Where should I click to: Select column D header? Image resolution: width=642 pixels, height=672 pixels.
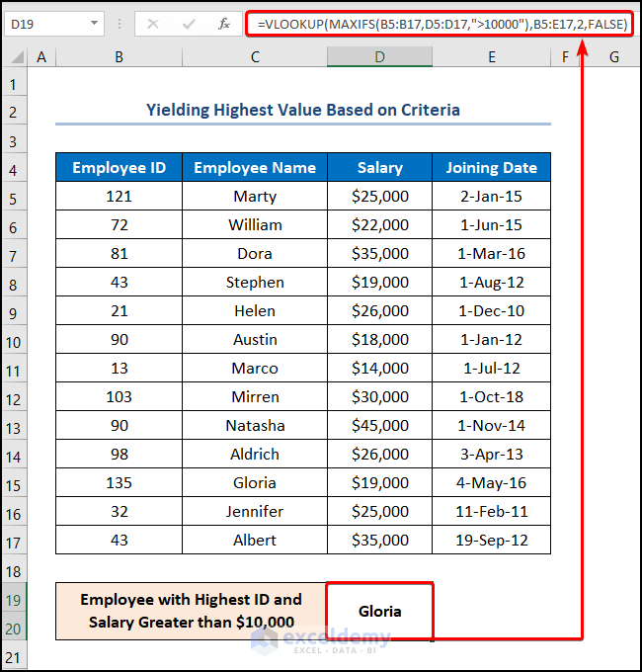[x=379, y=57]
